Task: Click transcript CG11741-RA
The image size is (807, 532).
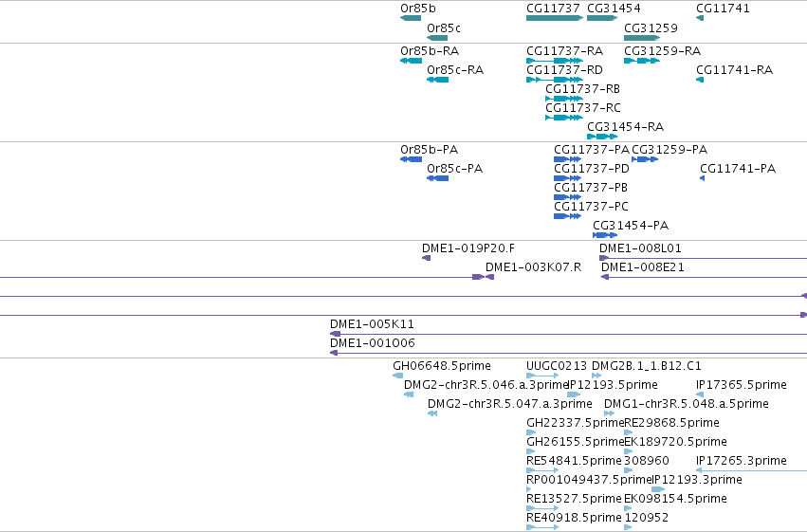Action: click(700, 80)
